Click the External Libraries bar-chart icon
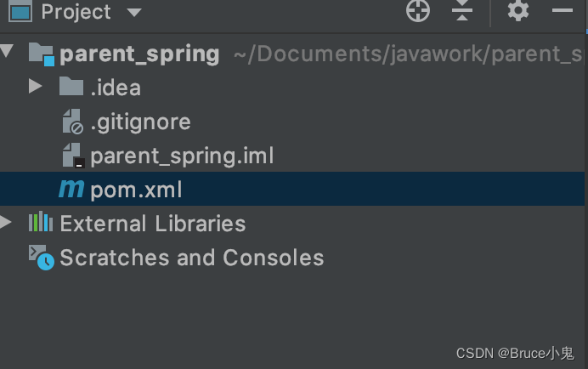 click(x=41, y=222)
